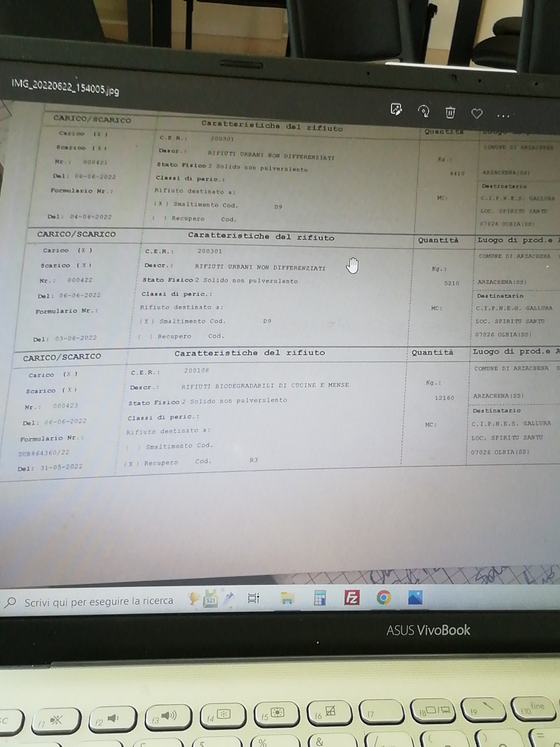Image resolution: width=560 pixels, height=747 pixels.
Task: Add the photo to favorites with the heart
Action: click(477, 114)
